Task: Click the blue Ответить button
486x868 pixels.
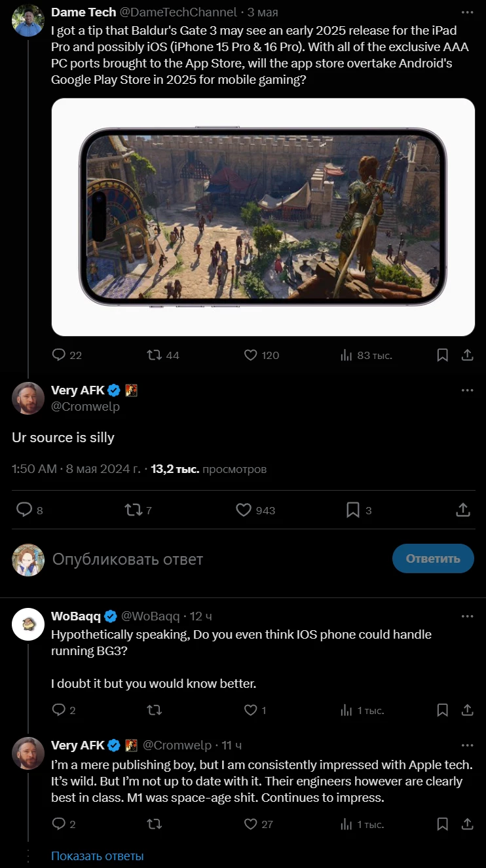Action: pos(432,559)
